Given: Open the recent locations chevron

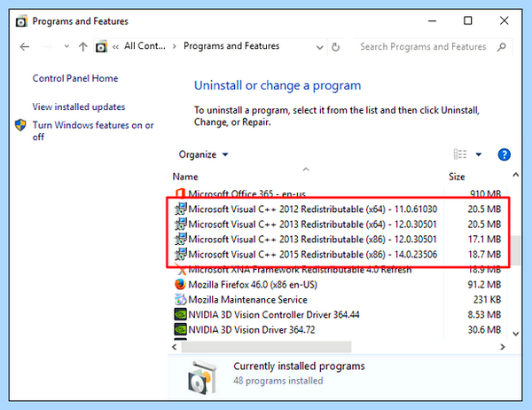Looking at the screenshot, I should 66,46.
